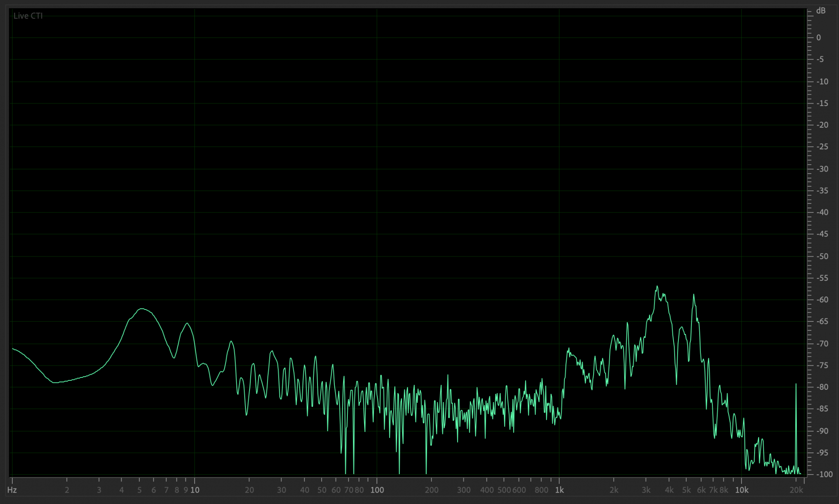Click the 2 Hz frequency axis label
Image resolution: width=839 pixels, height=504 pixels.
[67, 490]
